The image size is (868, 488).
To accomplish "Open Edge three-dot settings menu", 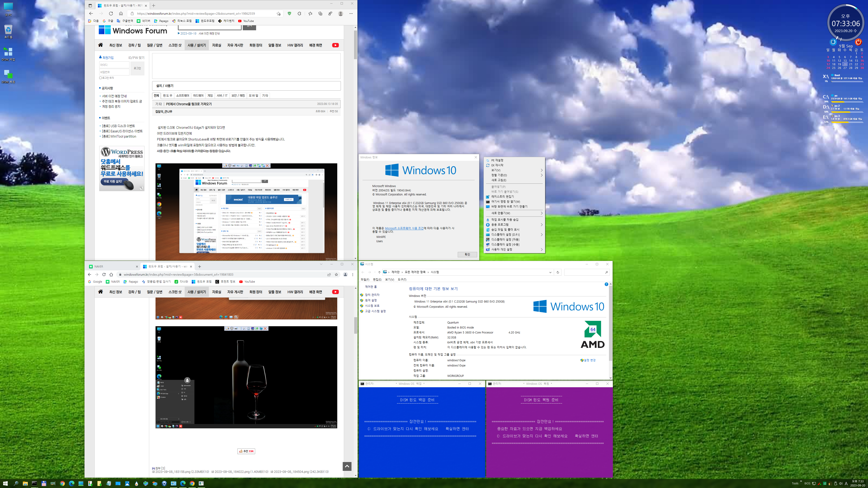I will click(351, 14).
